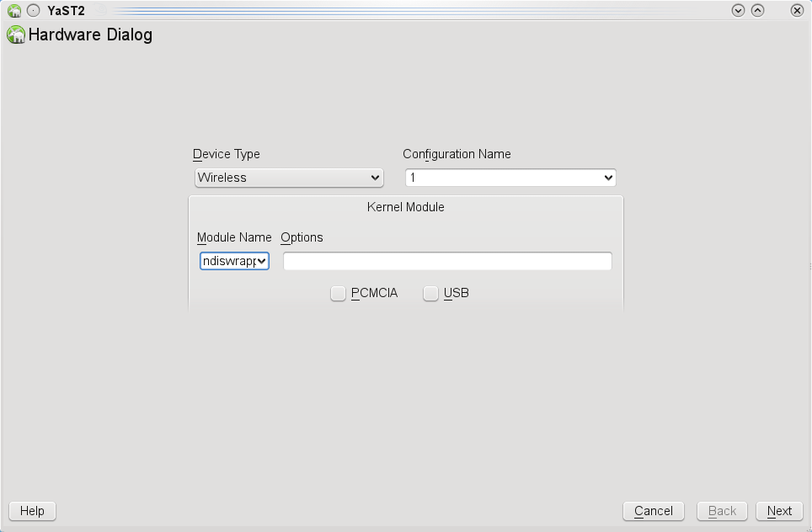Minimize the YaST2 window

pos(739,11)
